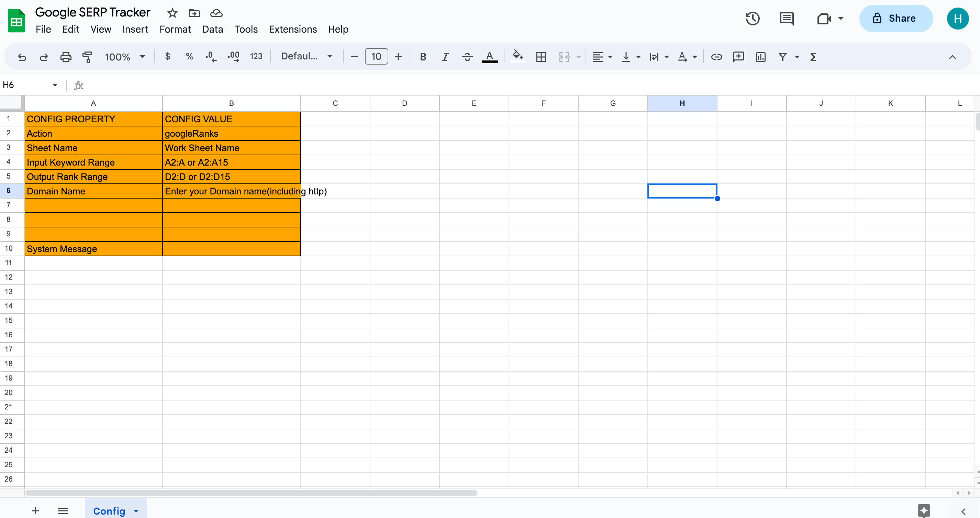Expand the Meet call options arrow
Viewport: 980px width, 518px height.
(841, 19)
